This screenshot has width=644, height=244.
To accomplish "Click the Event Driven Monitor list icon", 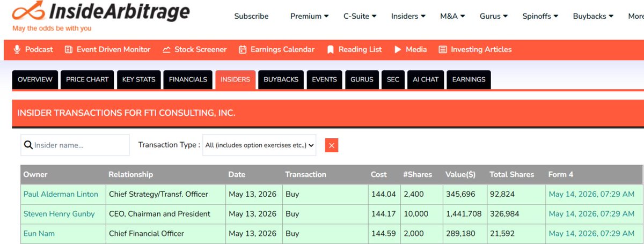I will [x=68, y=49].
